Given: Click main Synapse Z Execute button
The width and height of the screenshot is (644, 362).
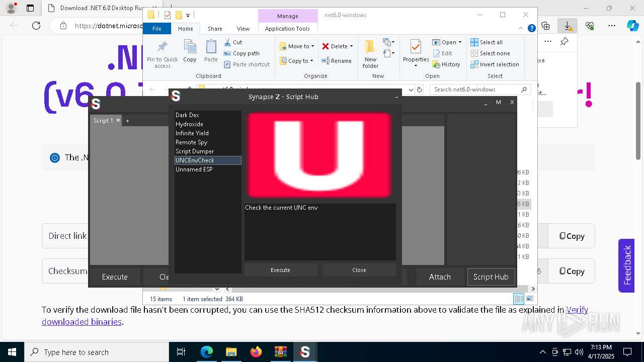Looking at the screenshot, I should click(x=115, y=277).
